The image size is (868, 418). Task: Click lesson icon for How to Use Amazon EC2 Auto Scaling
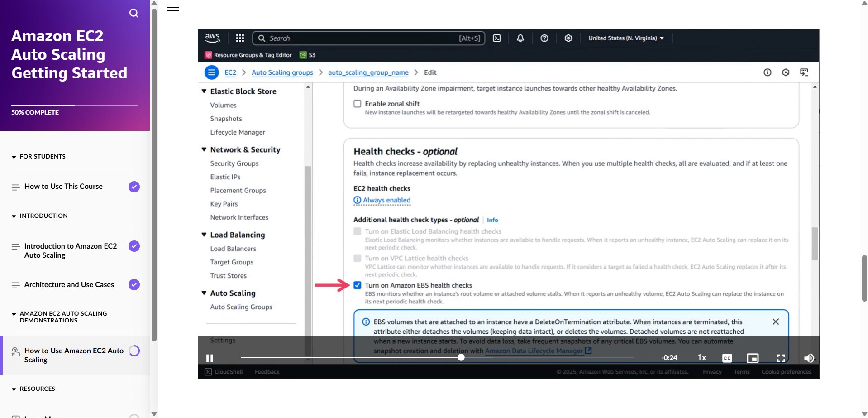point(15,351)
